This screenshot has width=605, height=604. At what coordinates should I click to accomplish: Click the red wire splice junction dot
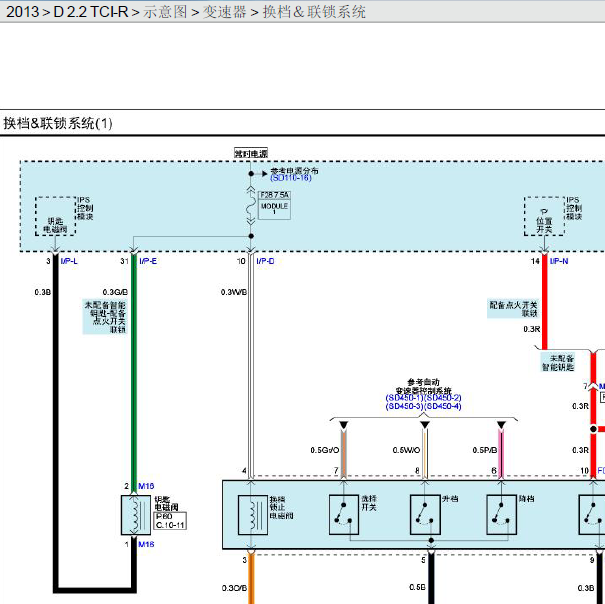[x=593, y=429]
